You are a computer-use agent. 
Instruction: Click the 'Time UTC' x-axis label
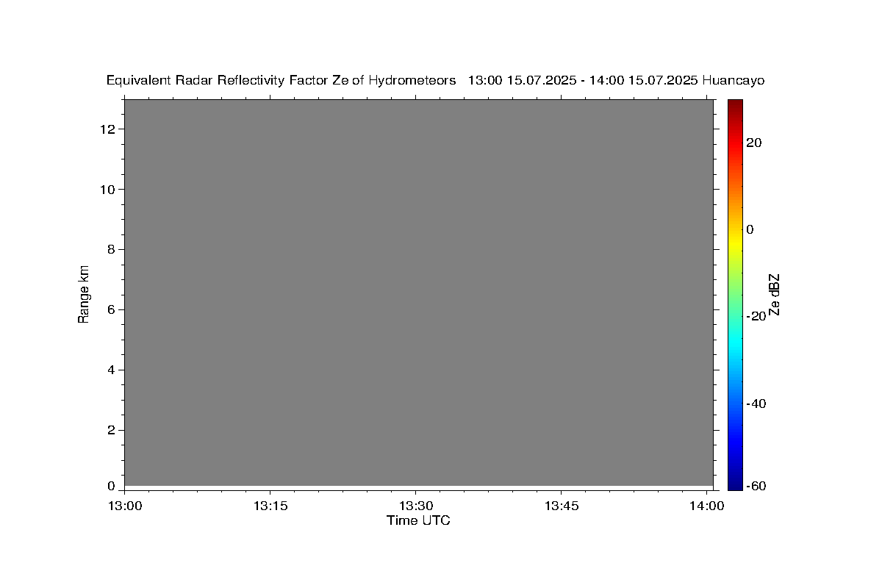click(x=418, y=520)
